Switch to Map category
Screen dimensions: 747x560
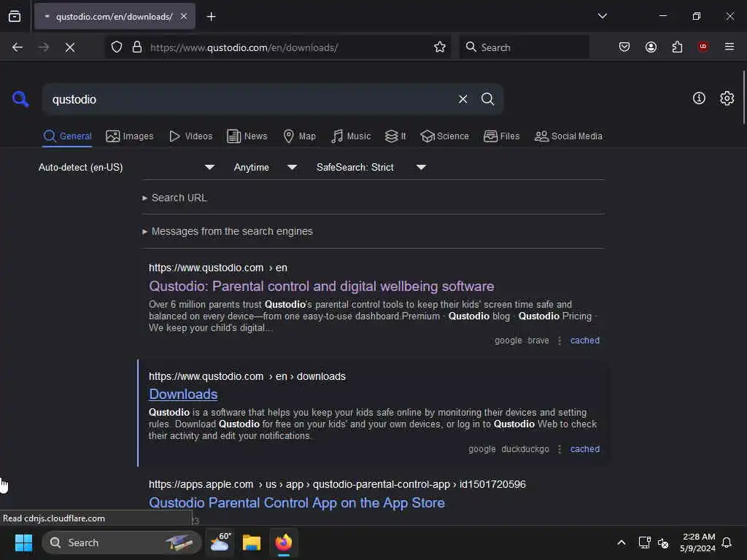tap(300, 136)
